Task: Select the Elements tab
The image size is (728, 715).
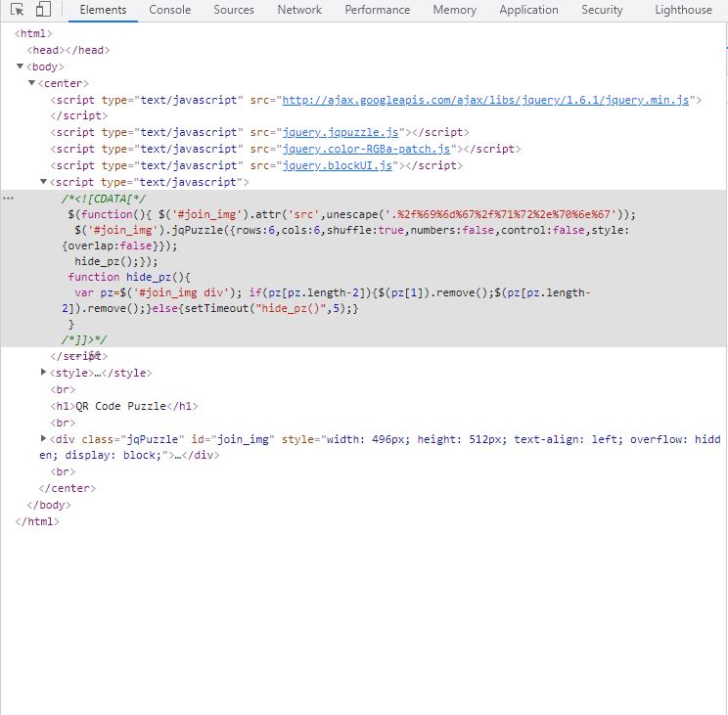Action: click(103, 10)
